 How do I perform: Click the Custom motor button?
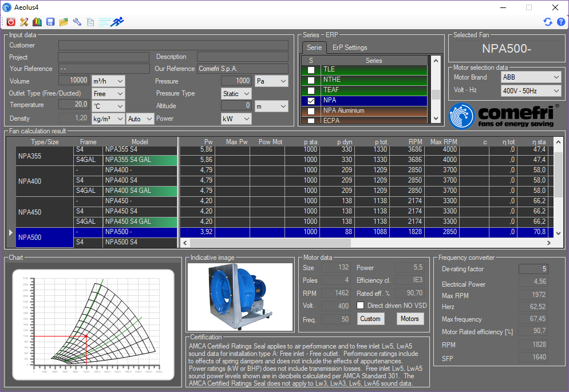[x=370, y=319]
